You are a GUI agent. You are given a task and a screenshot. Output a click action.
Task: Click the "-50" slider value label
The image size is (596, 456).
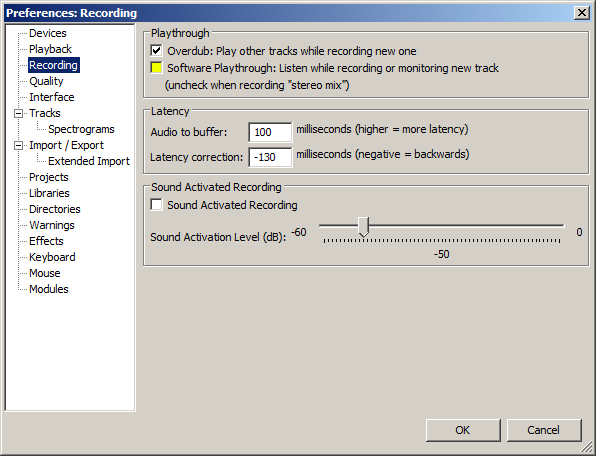click(442, 254)
